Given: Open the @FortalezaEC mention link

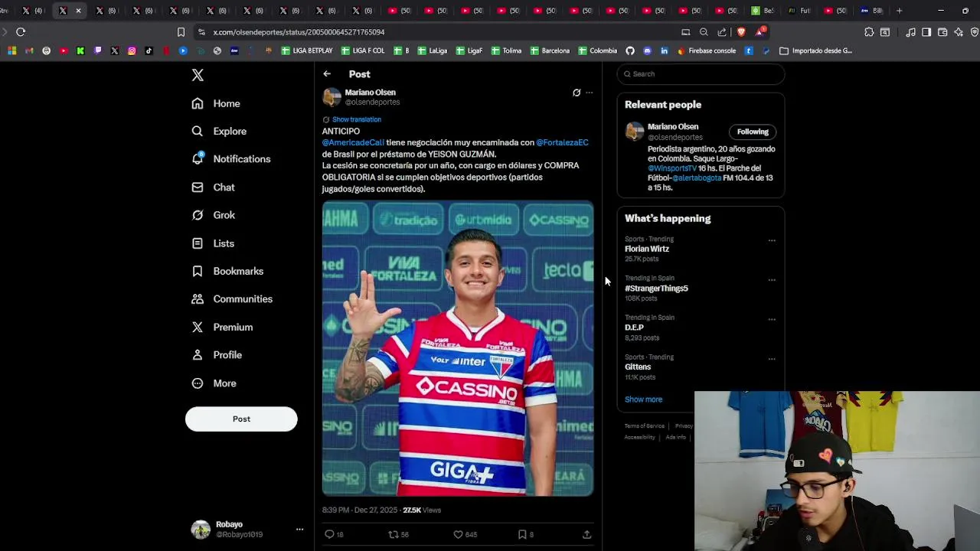Looking at the screenshot, I should (x=562, y=142).
